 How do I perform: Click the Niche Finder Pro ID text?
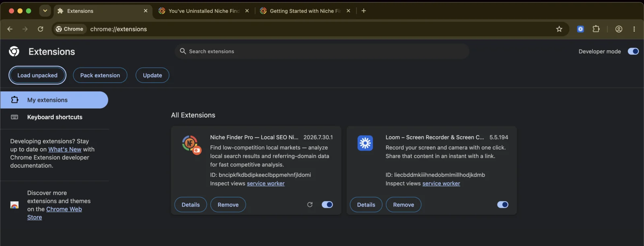[260, 175]
